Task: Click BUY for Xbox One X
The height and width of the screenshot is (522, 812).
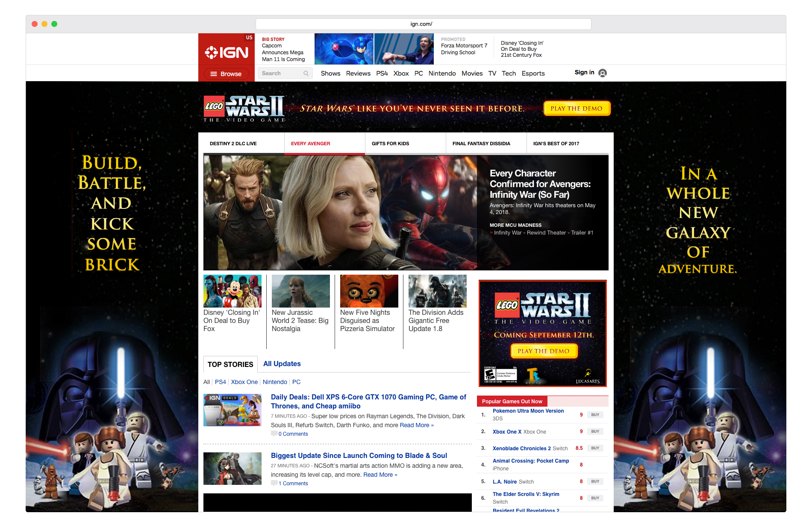Action: [595, 431]
